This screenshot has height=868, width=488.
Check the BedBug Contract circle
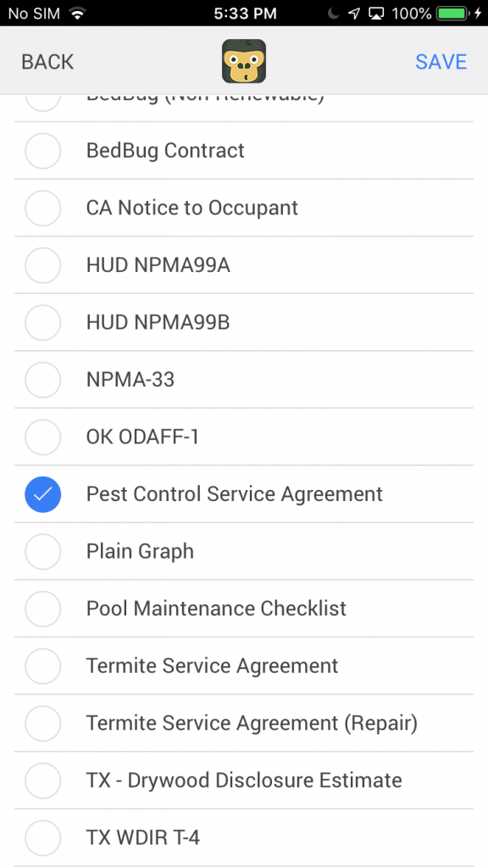[x=42, y=151]
